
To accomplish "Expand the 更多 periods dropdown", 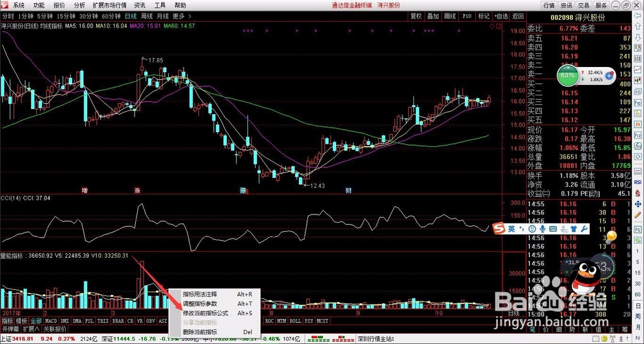I will coord(182,17).
